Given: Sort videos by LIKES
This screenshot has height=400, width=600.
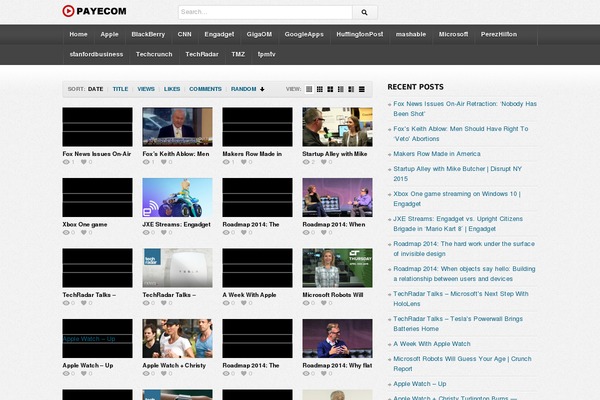Looking at the screenshot, I should [x=172, y=89].
